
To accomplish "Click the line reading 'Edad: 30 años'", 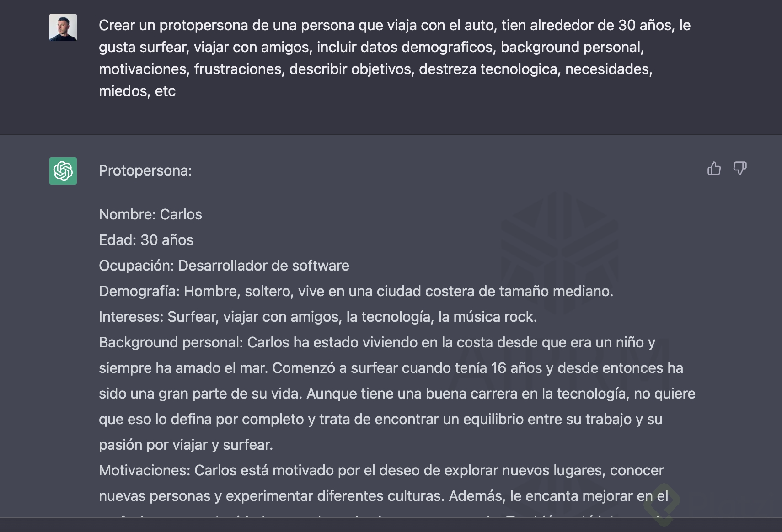I will pos(146,240).
